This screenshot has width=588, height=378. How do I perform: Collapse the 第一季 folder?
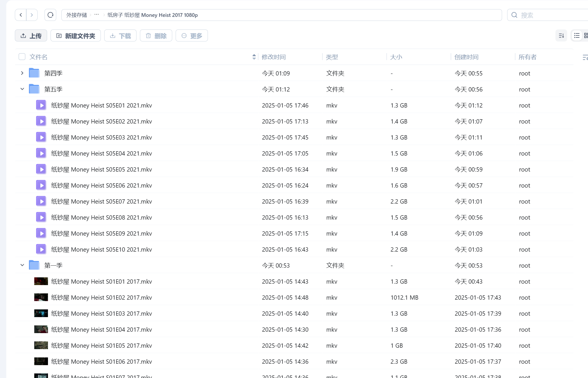point(22,265)
